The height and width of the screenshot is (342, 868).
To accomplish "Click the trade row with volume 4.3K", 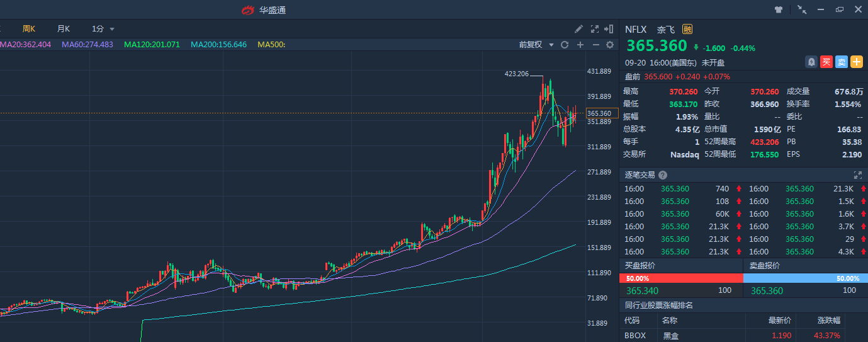I will tap(808, 252).
